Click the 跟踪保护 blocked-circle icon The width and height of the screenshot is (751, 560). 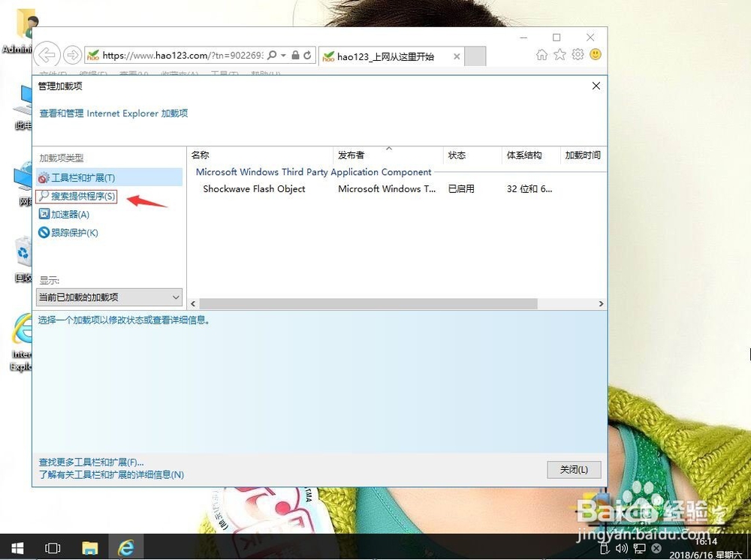(44, 233)
